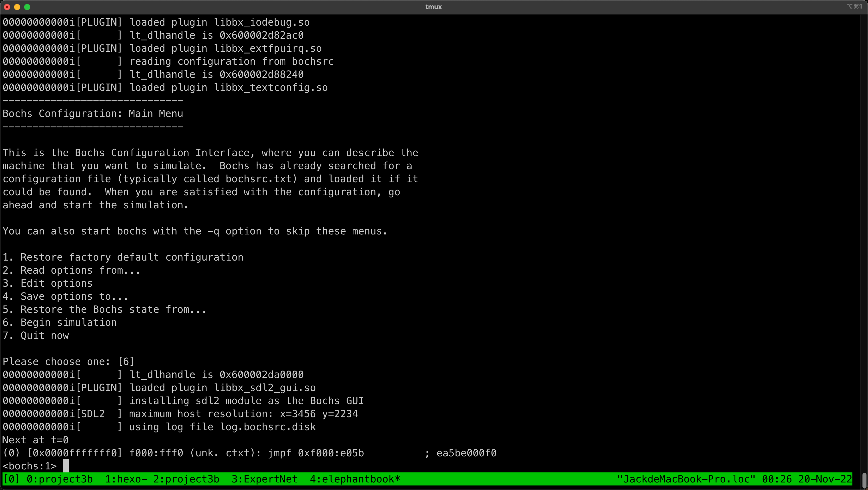868x490 pixels.
Task: Click the "Please choose one: [6]" line
Action: click(68, 362)
